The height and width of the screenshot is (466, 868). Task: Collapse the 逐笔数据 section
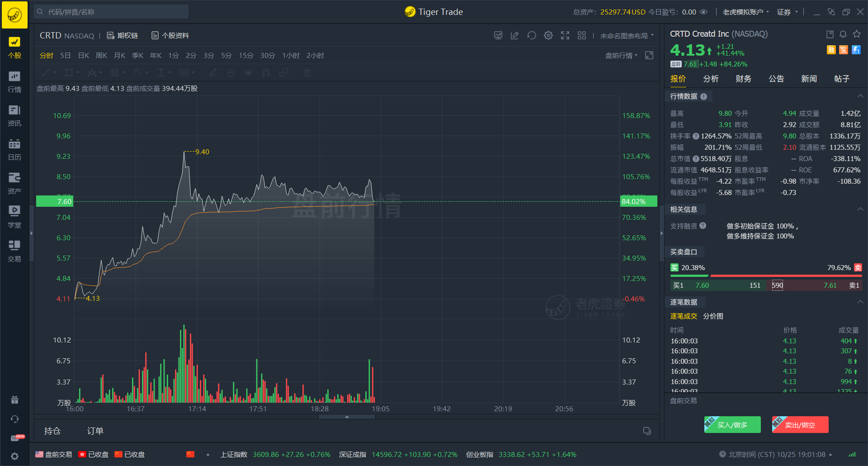(x=860, y=302)
